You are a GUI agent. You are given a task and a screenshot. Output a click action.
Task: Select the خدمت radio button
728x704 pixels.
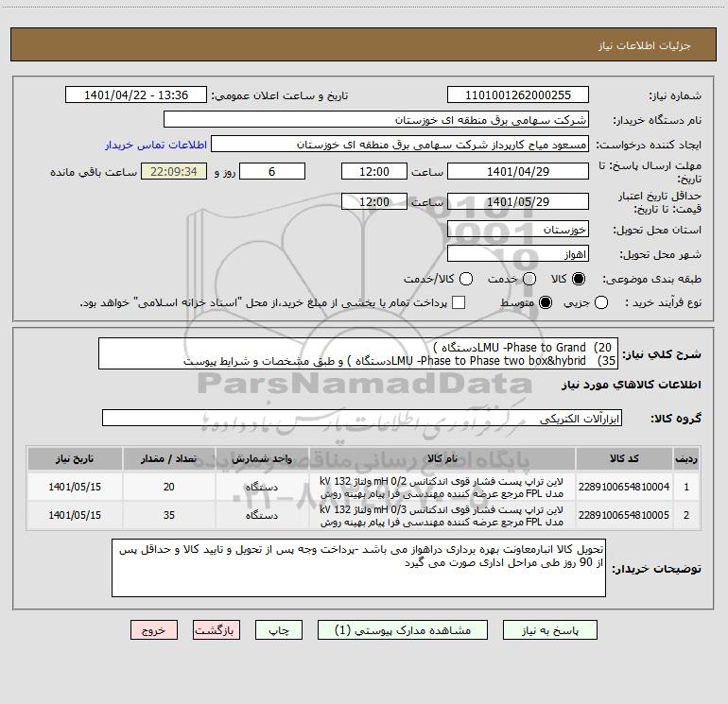coord(529,279)
